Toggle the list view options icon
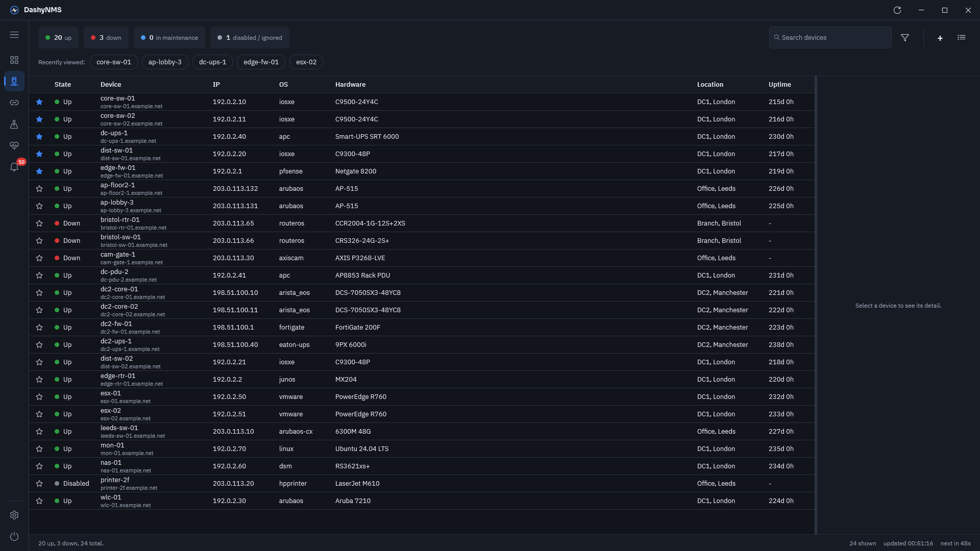 click(x=962, y=38)
